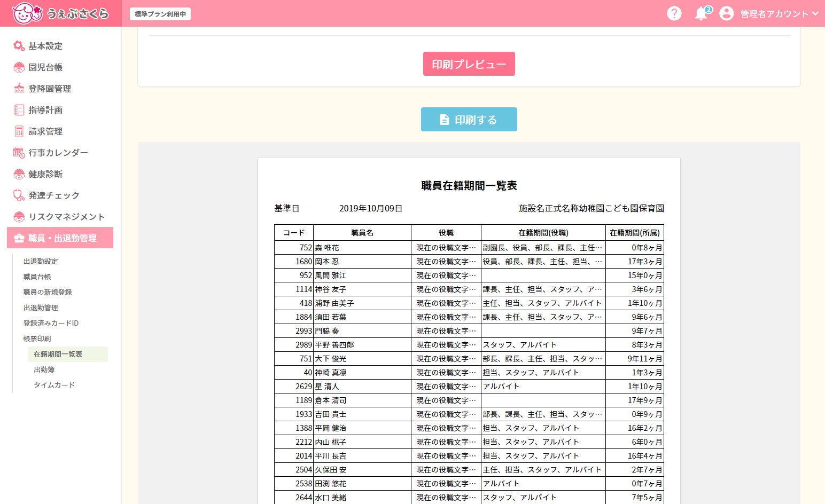Image resolution: width=825 pixels, height=504 pixels.
Task: Click the 在籍期間(所属) column header
Action: [635, 233]
